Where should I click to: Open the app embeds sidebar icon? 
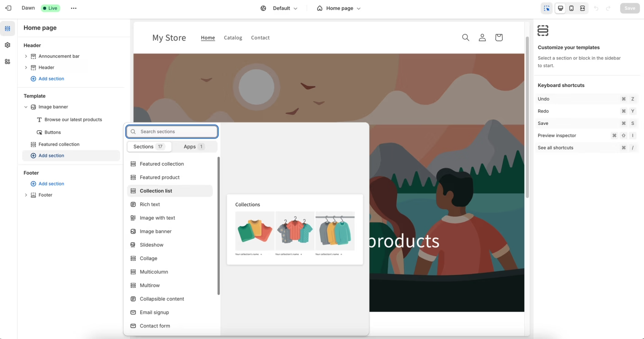click(x=7, y=62)
